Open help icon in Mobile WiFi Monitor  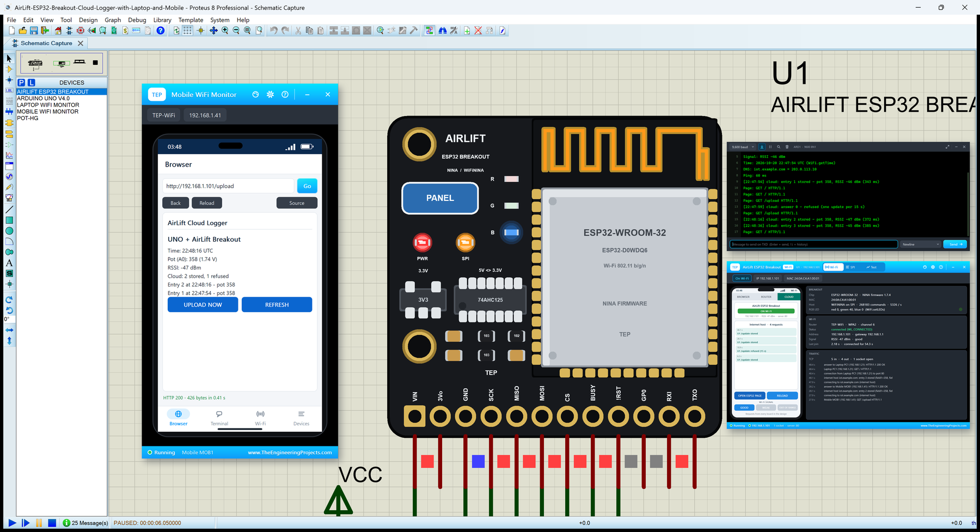click(285, 94)
